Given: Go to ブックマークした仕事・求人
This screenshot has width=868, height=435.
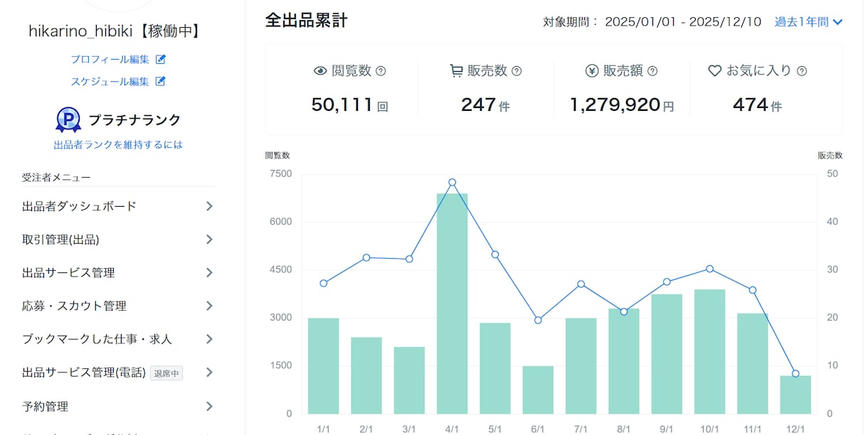Looking at the screenshot, I should coord(118,339).
